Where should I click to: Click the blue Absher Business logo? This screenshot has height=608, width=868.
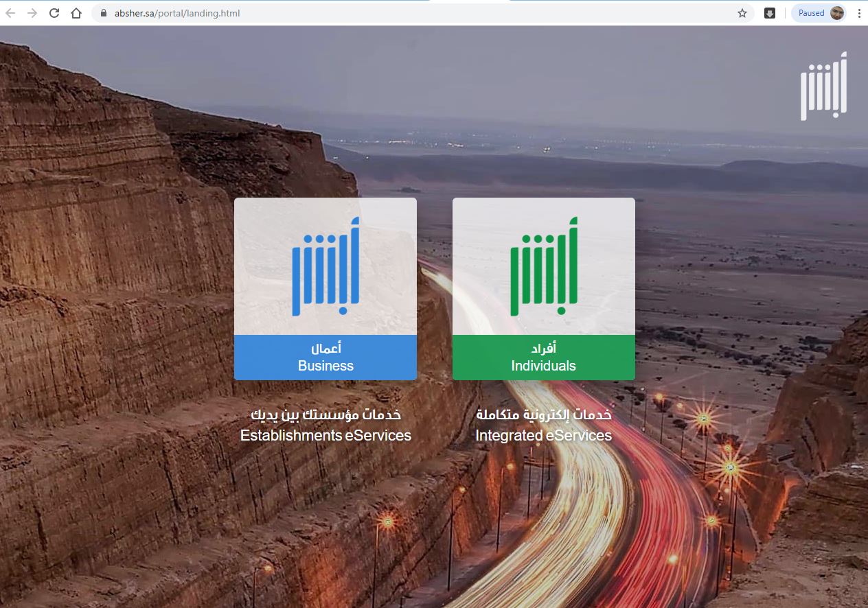tap(325, 266)
